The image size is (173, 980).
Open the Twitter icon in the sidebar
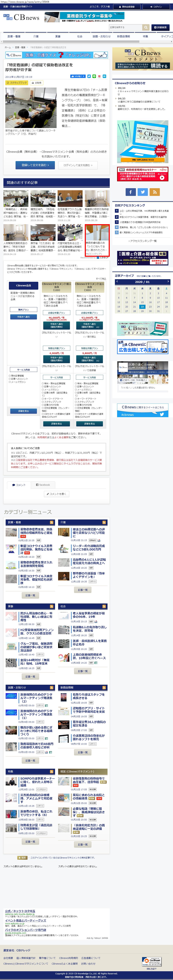point(143,192)
